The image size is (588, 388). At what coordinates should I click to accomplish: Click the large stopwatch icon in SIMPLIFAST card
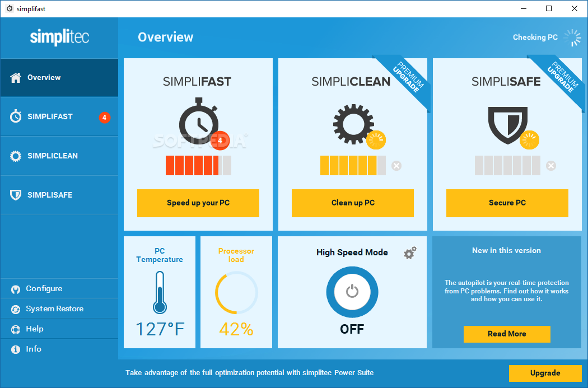(x=198, y=121)
